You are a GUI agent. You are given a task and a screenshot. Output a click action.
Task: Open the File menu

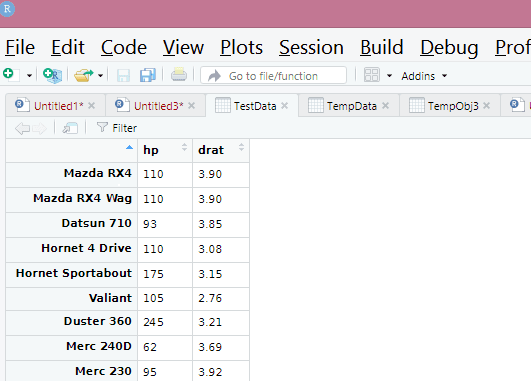pos(20,47)
